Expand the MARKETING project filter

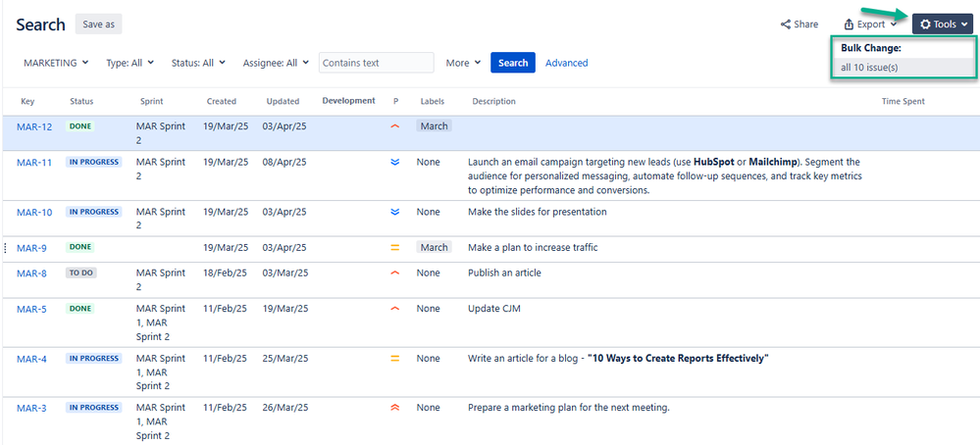coord(56,63)
